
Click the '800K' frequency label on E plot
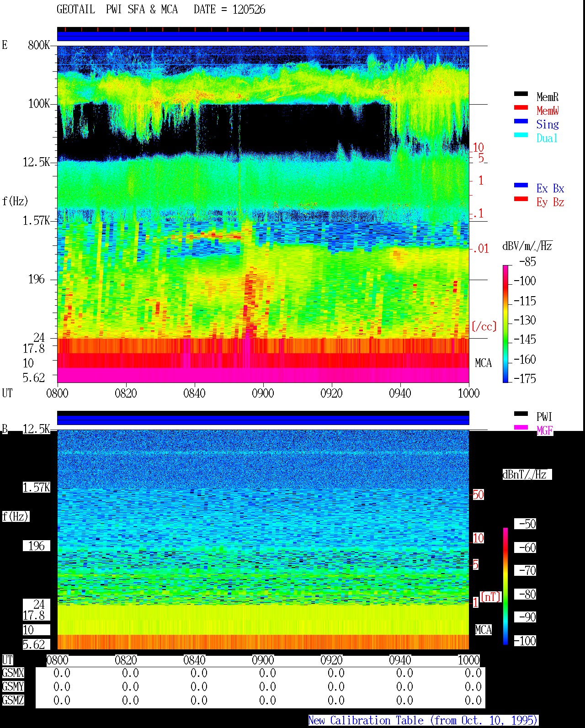click(x=39, y=45)
